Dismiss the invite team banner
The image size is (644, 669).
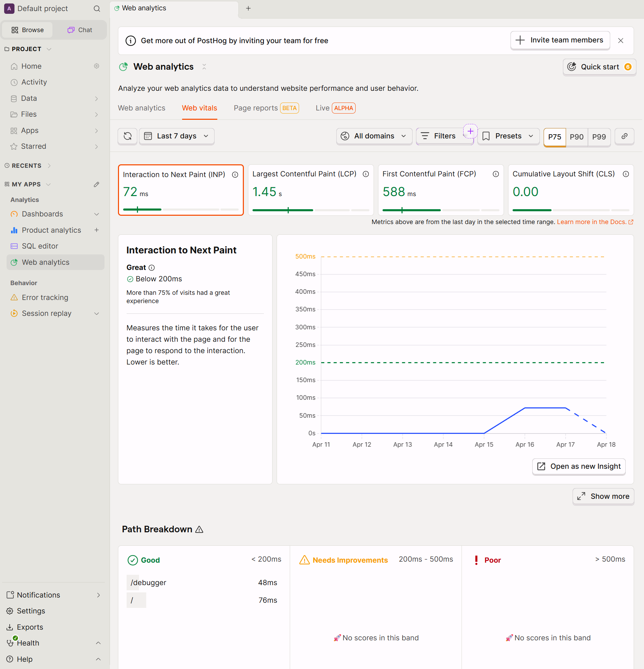(621, 40)
